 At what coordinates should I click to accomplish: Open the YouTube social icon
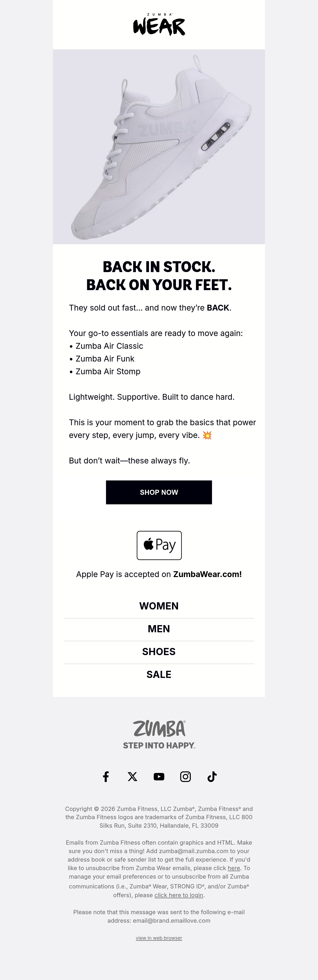(x=159, y=776)
